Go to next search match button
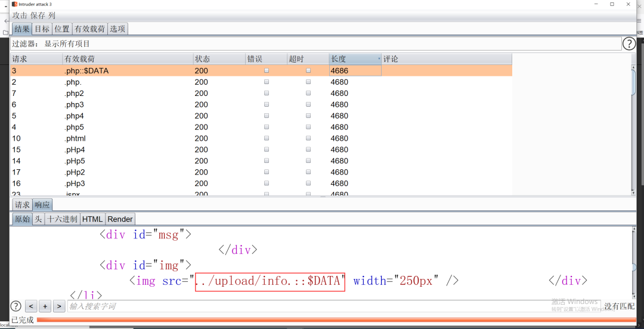This screenshot has width=644, height=329. (x=59, y=306)
